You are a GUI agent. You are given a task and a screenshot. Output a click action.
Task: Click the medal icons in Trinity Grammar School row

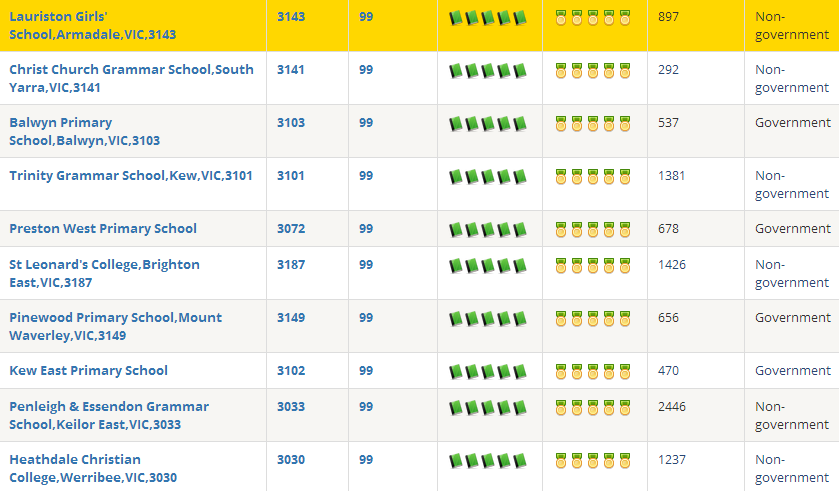point(593,177)
